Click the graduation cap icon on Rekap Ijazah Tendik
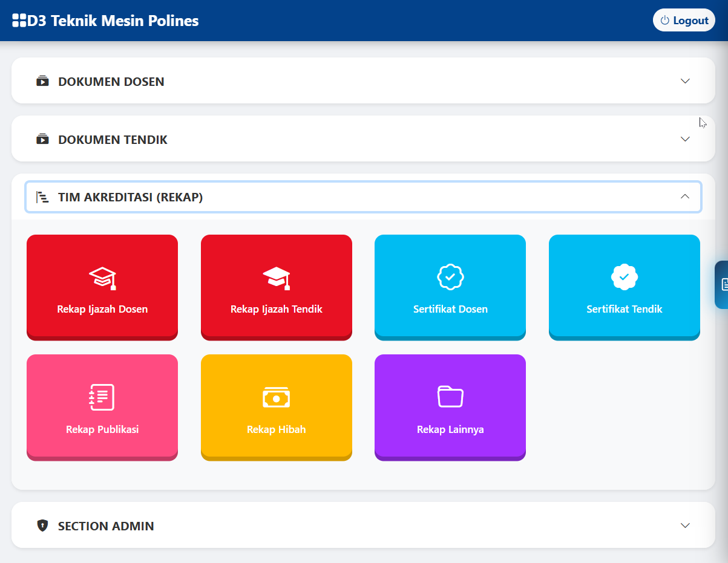Image resolution: width=728 pixels, height=563 pixels. (276, 277)
